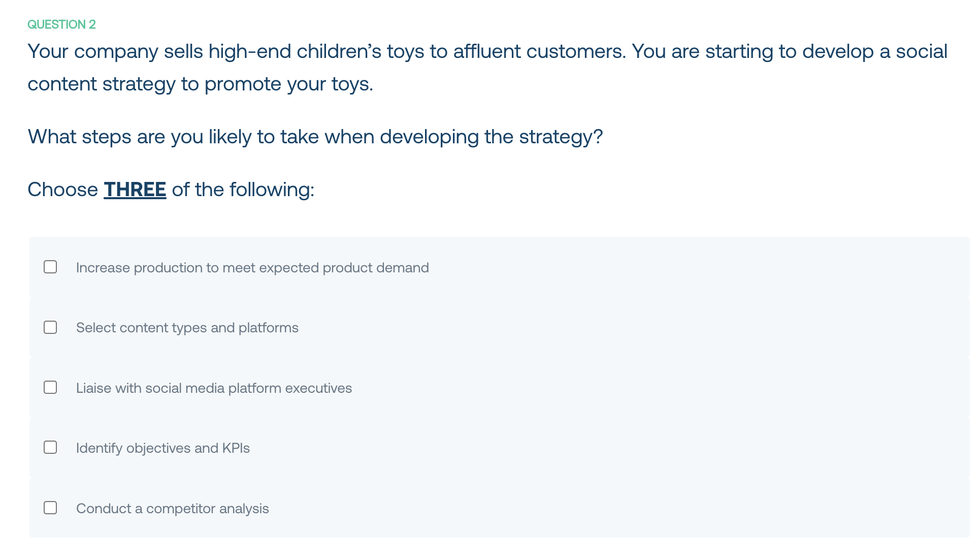Click blank area of 'Conduct a competitor analysis' row

[619, 508]
